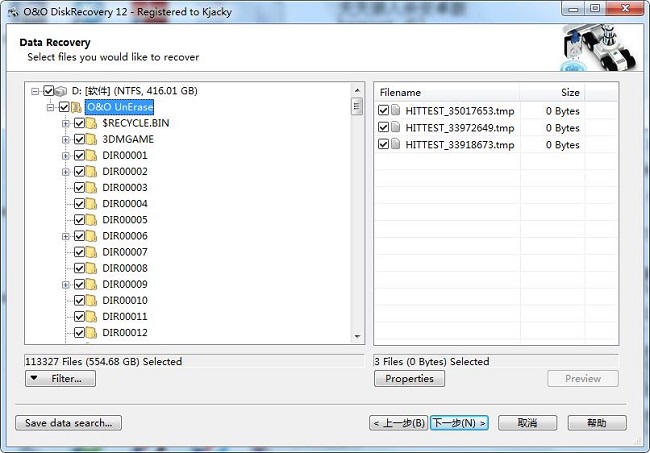Uncheck the 3DMGAME folder checkbox

[x=79, y=139]
